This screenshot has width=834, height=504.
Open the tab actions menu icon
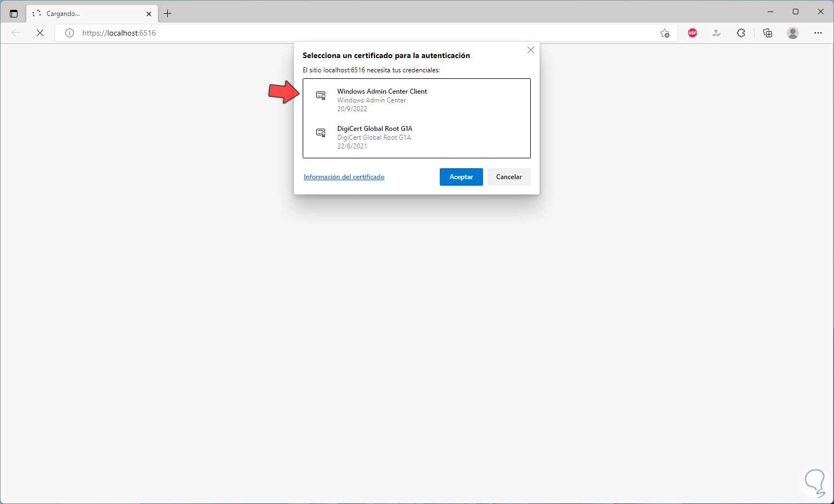click(x=14, y=14)
